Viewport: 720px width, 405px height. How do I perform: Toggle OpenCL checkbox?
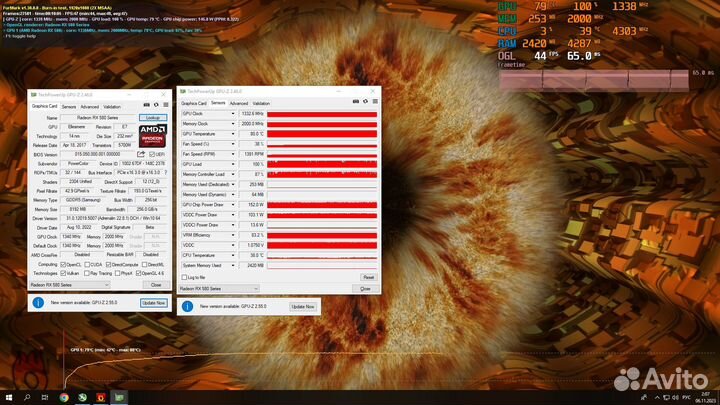click(x=63, y=264)
